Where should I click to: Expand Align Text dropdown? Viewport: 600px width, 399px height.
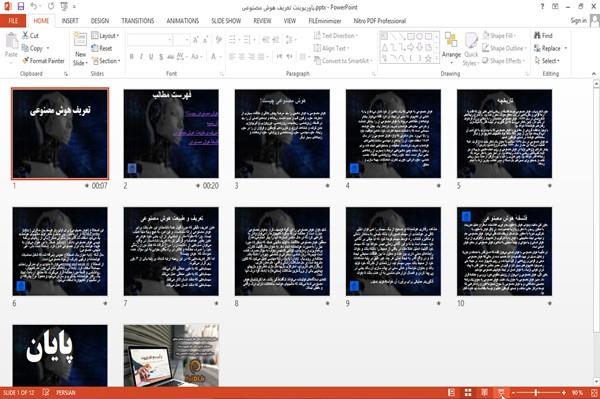331,48
